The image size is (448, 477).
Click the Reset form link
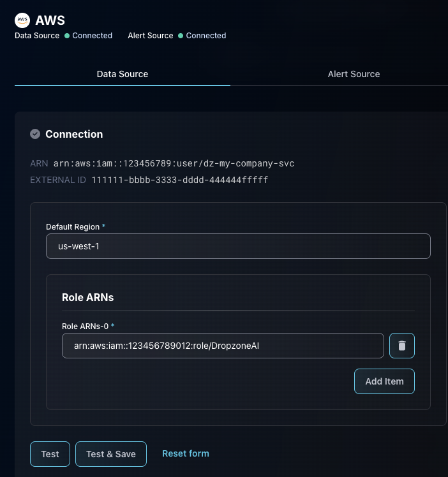click(x=186, y=453)
